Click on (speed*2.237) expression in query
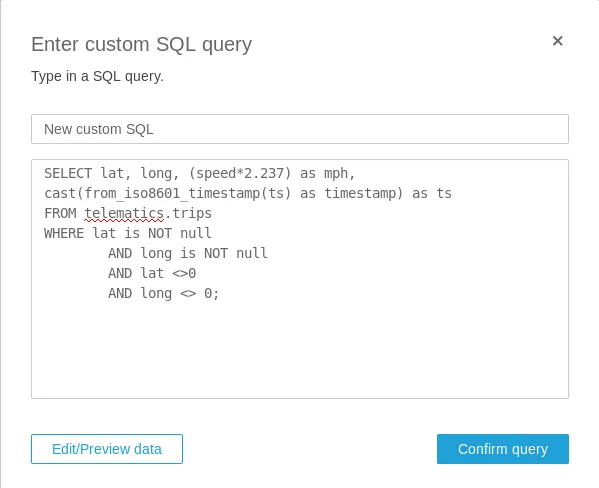 coord(240,173)
